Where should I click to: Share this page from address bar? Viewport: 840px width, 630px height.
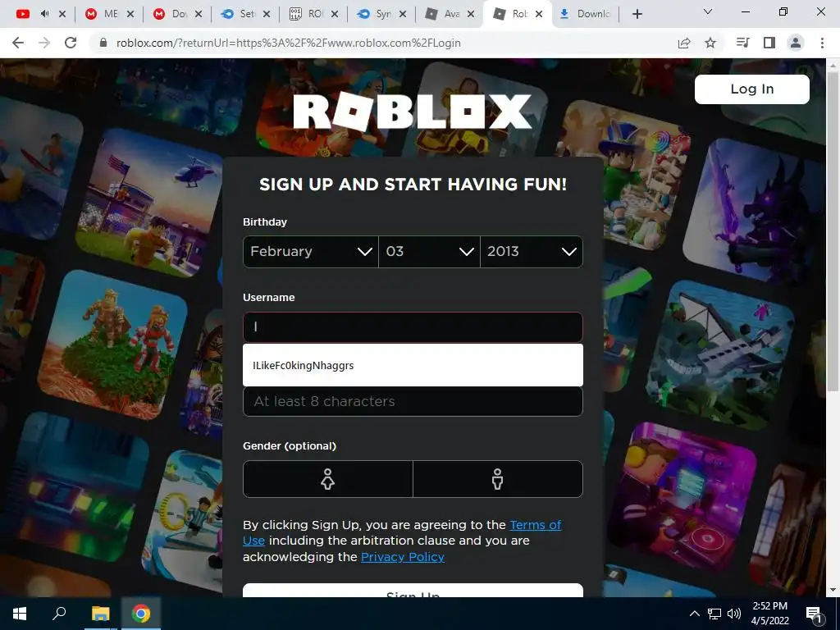point(684,43)
